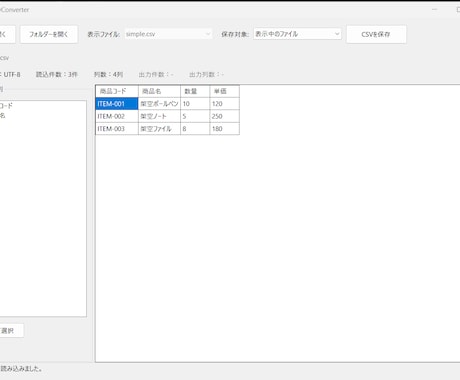
Task: Minimize the Converter window
Action: click(434, 10)
